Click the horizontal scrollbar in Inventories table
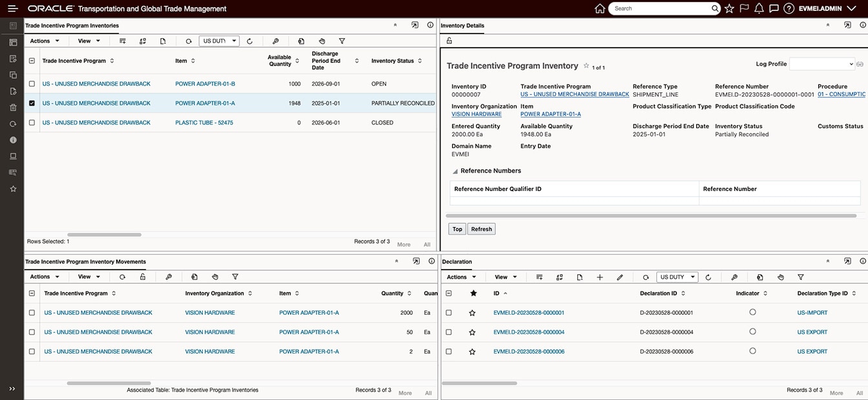The width and height of the screenshot is (868, 400). pyautogui.click(x=104, y=235)
